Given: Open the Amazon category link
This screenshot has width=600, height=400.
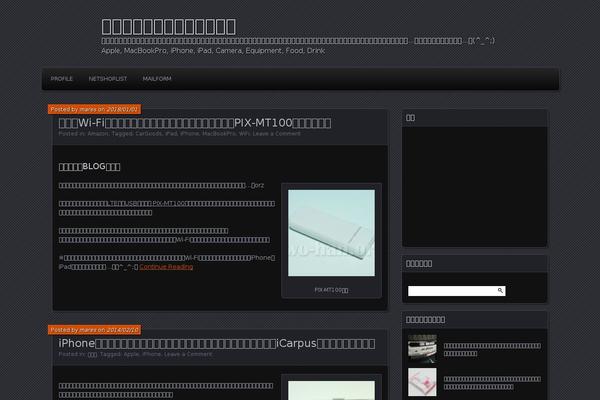Looking at the screenshot, I should coord(98,134).
